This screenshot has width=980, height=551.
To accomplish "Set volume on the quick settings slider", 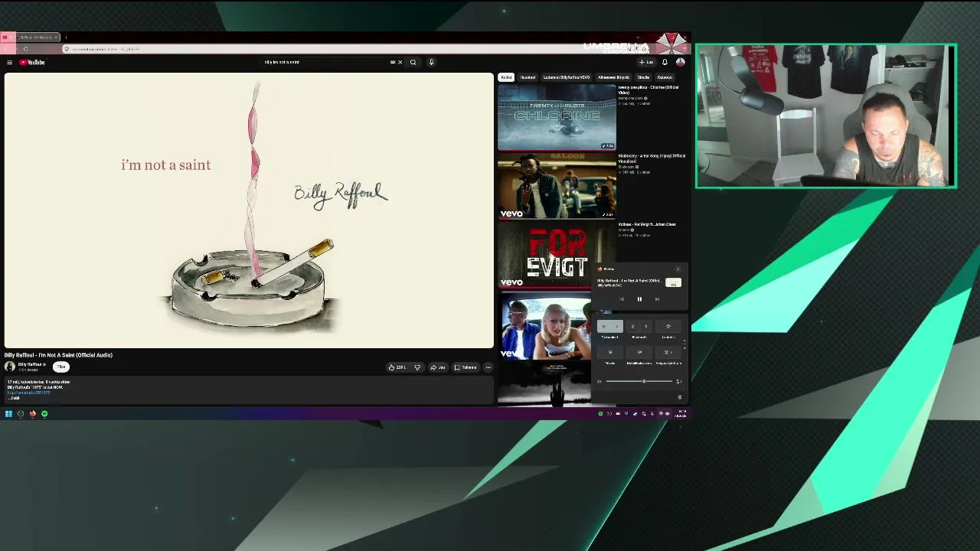I will [639, 381].
